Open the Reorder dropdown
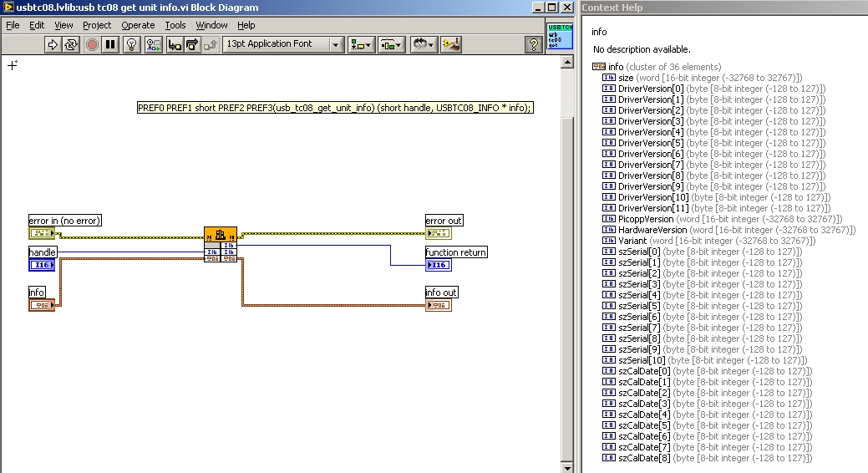Image resolution: width=868 pixels, height=473 pixels. click(424, 44)
